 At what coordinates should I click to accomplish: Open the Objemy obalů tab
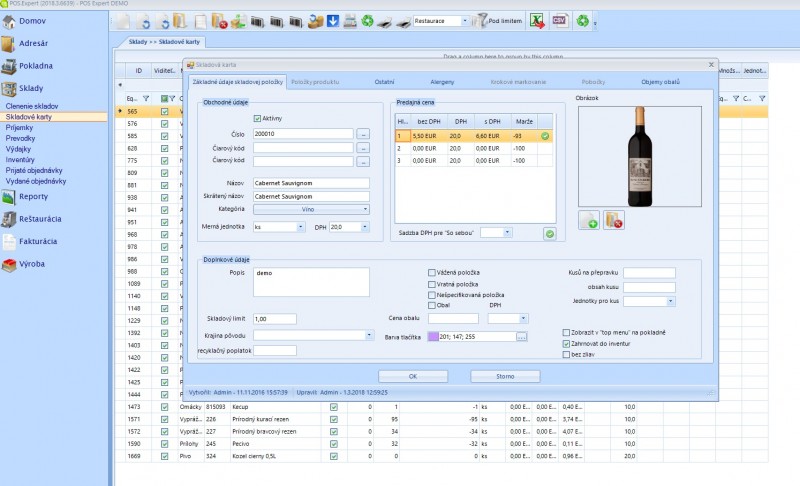click(x=660, y=80)
